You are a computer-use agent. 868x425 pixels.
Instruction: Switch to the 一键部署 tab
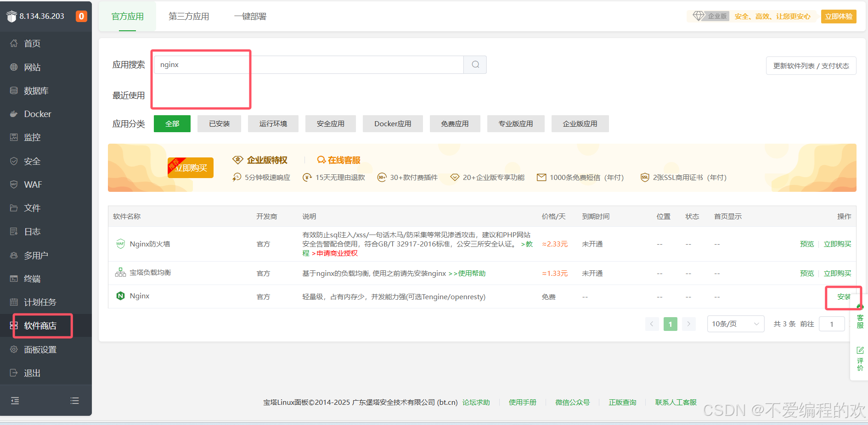(x=250, y=17)
